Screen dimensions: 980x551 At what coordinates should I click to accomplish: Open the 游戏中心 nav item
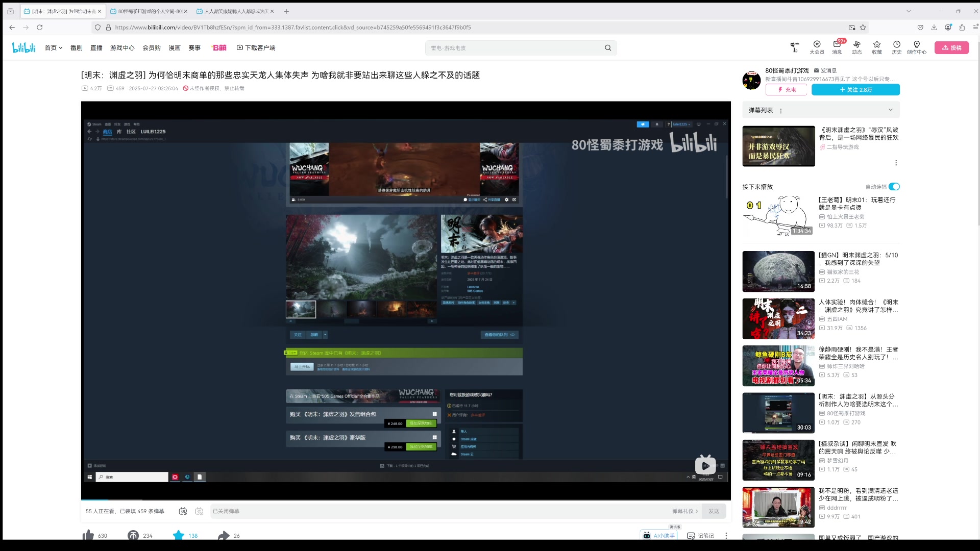pos(122,48)
